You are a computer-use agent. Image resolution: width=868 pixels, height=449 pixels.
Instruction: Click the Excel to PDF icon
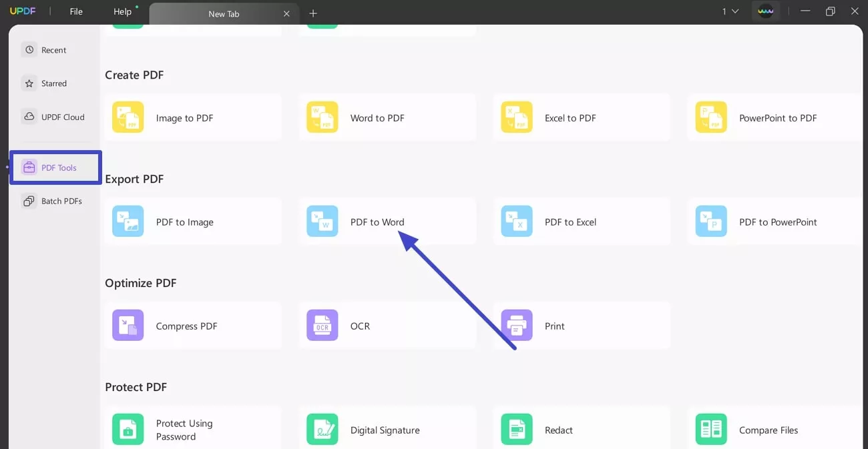coord(517,117)
